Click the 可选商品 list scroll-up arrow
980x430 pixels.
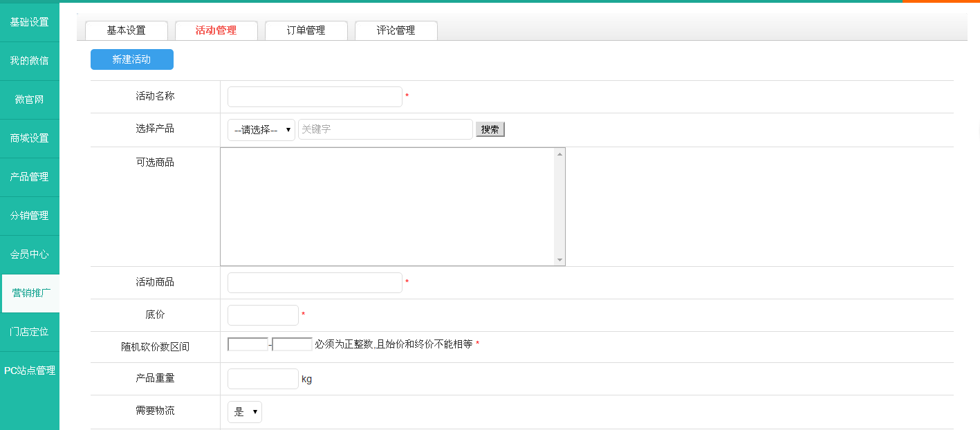pyautogui.click(x=560, y=153)
